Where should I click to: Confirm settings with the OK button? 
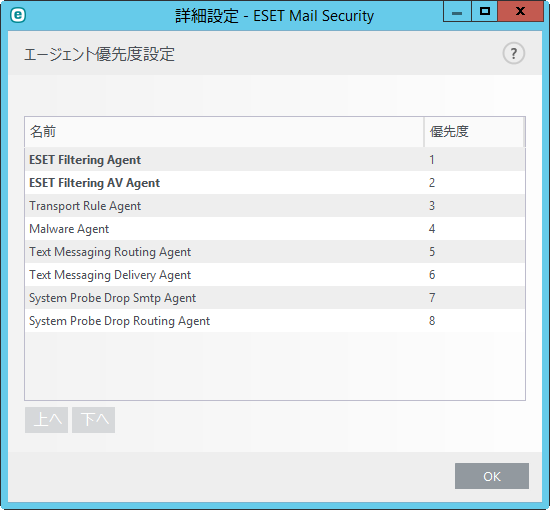[x=492, y=476]
